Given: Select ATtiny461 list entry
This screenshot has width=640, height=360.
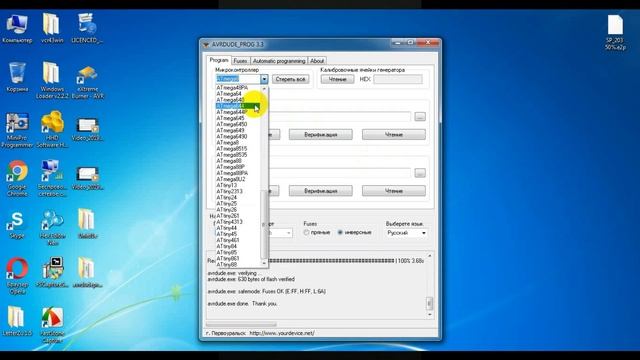Looking at the screenshot, I should tap(238, 240).
